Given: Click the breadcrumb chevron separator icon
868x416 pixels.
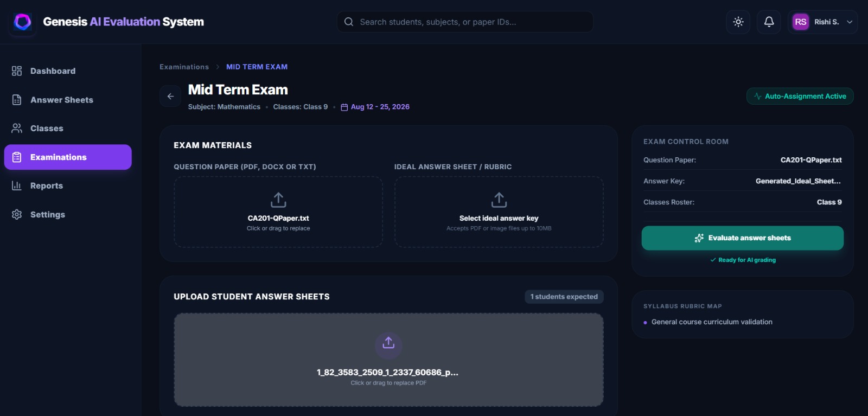Looking at the screenshot, I should [x=218, y=67].
